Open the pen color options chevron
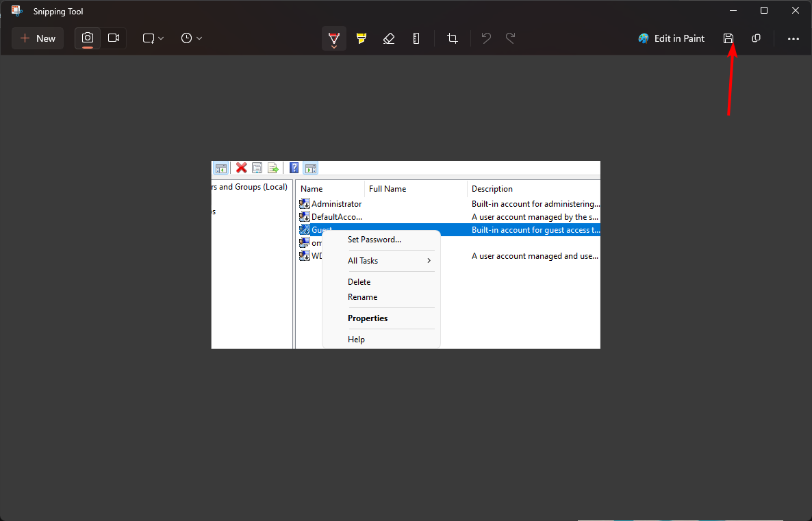Image resolution: width=812 pixels, height=521 pixels. (334, 46)
